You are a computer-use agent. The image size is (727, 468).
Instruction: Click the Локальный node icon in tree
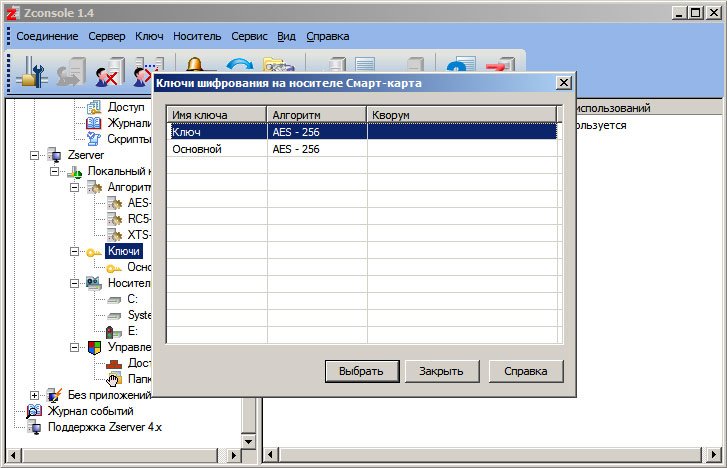coord(74,172)
